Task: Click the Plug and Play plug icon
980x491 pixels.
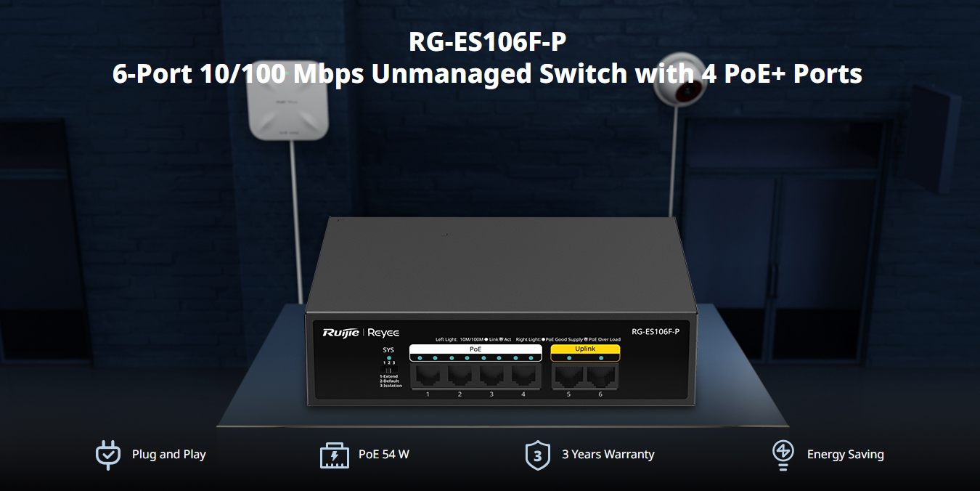Action: [x=108, y=455]
